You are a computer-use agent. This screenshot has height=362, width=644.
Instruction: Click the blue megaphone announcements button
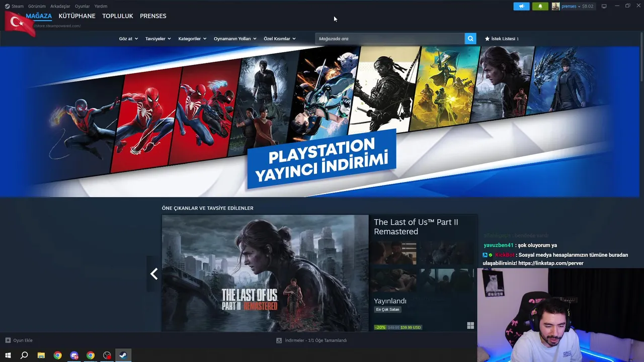pos(521,6)
